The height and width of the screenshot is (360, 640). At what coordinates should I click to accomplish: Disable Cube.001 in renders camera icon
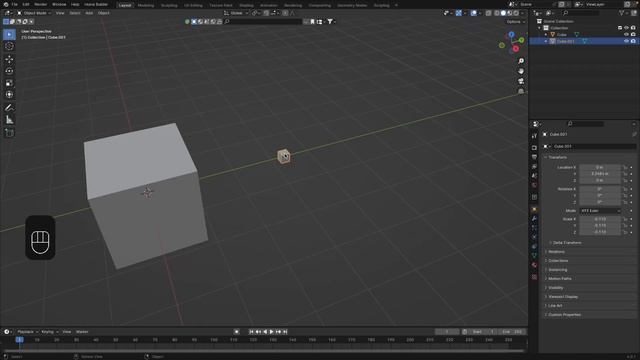click(633, 41)
